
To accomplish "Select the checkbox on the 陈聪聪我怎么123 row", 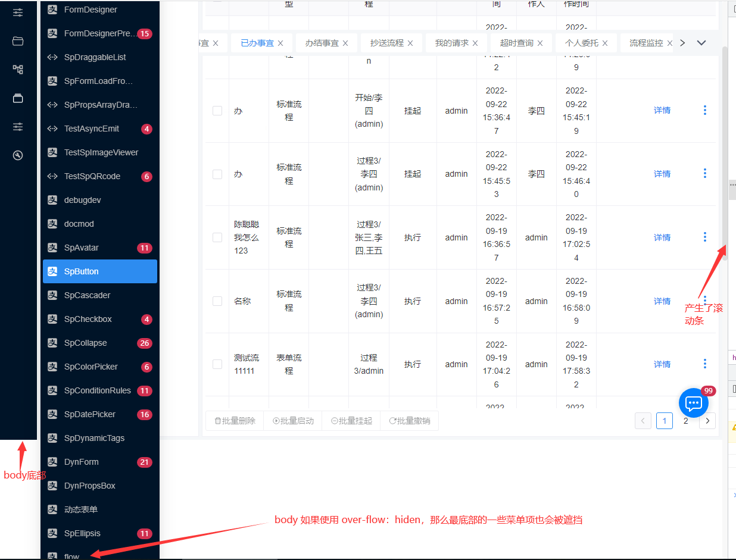I will pyautogui.click(x=217, y=237).
